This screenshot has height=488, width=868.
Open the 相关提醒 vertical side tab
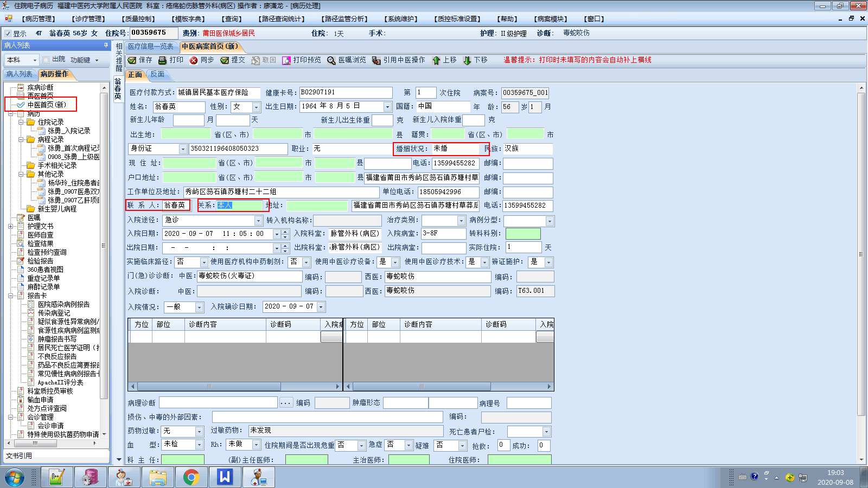pos(119,57)
